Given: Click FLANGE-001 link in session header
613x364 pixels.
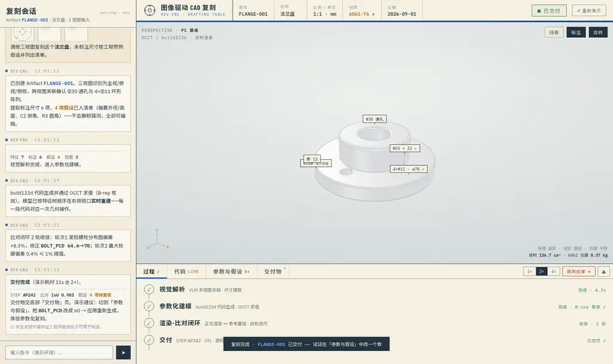Looking at the screenshot, I should click(x=35, y=20).
